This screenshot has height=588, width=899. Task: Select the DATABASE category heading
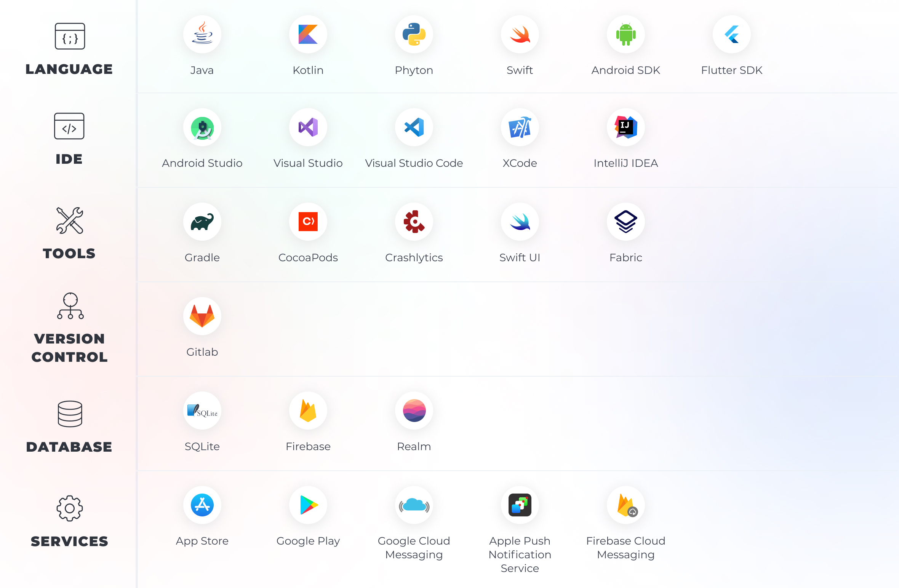pos(69,447)
